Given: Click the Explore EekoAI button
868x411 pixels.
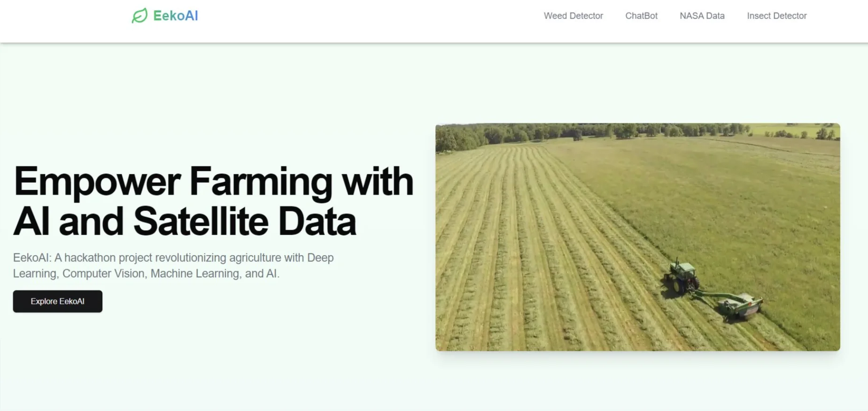Looking at the screenshot, I should coord(58,301).
